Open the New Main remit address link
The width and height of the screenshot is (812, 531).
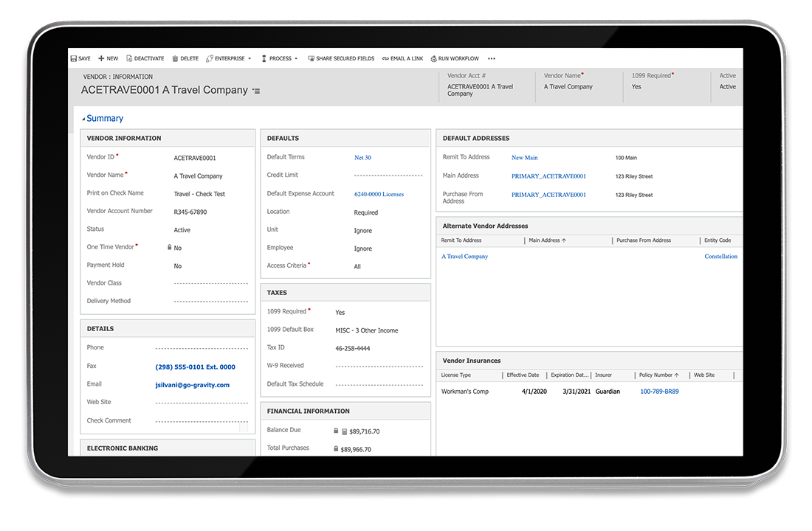click(525, 157)
